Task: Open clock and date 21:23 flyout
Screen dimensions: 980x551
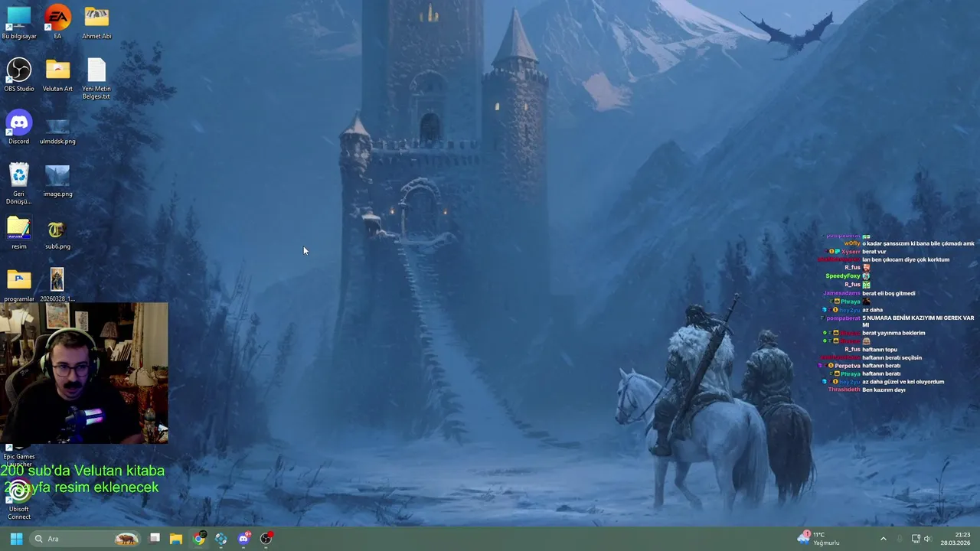Action: [956, 539]
